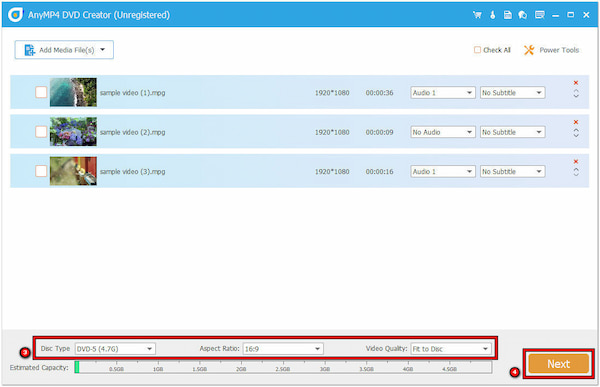Open the Aspect Ratio 16:9 dropdown

283,349
